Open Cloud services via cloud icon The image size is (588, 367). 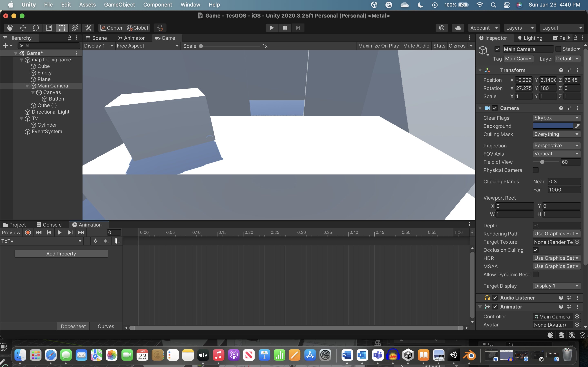pos(458,28)
